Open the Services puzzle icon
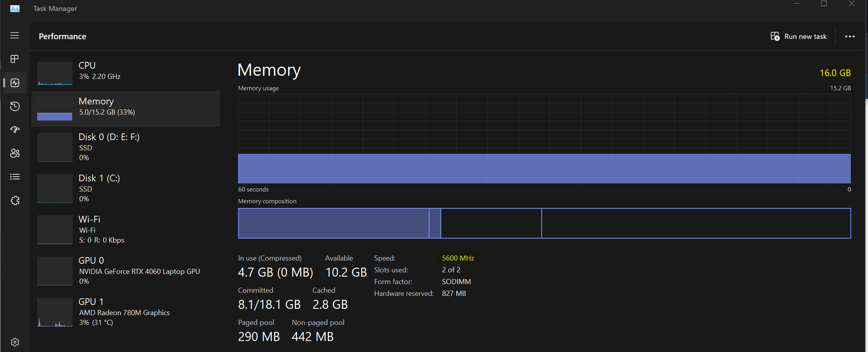The image size is (868, 352). click(x=15, y=201)
